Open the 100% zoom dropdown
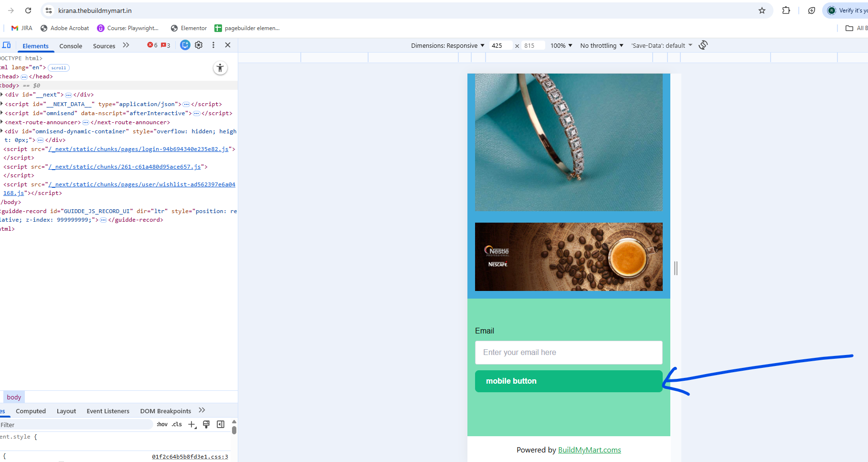The image size is (868, 462). point(561,45)
